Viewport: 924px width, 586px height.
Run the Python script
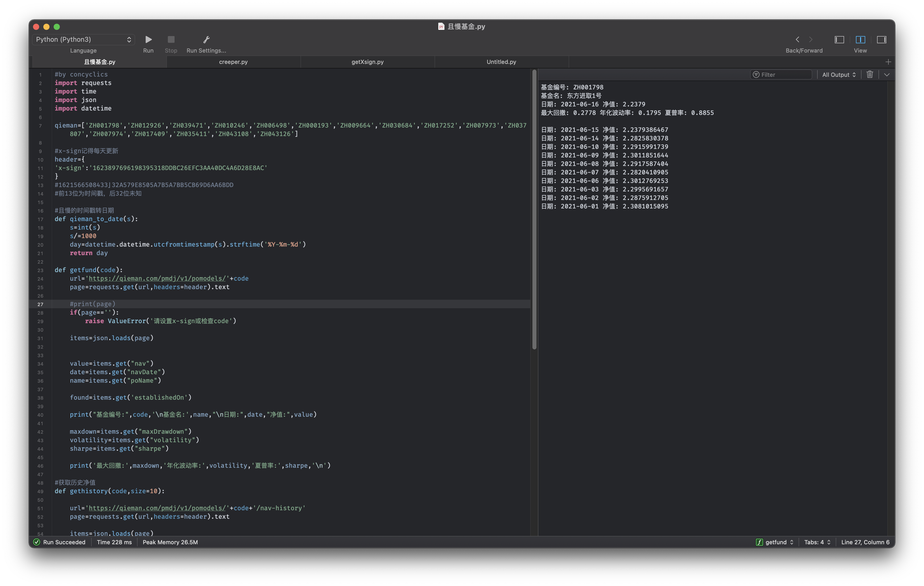148,39
